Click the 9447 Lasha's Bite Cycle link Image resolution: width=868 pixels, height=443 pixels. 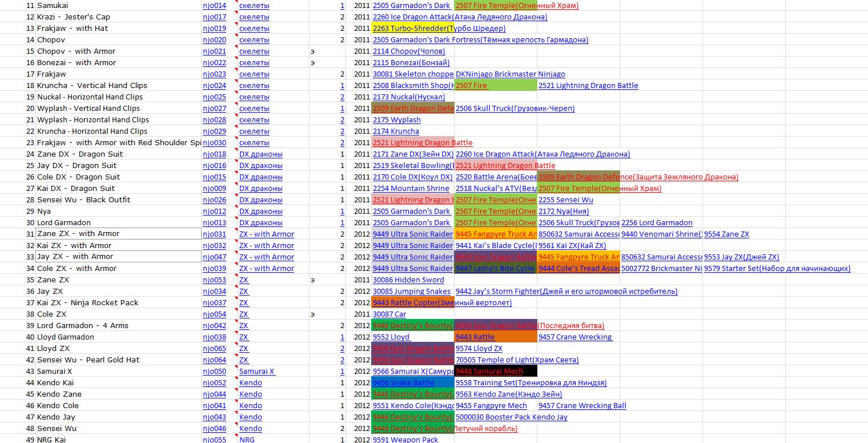(496, 269)
